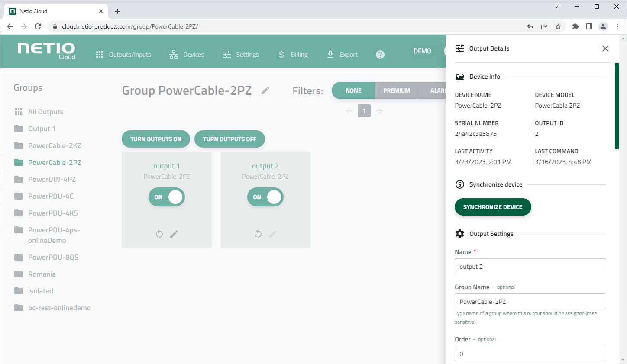Click the edit pencil under output 1
Image resolution: width=627 pixels, height=364 pixels.
tap(174, 234)
